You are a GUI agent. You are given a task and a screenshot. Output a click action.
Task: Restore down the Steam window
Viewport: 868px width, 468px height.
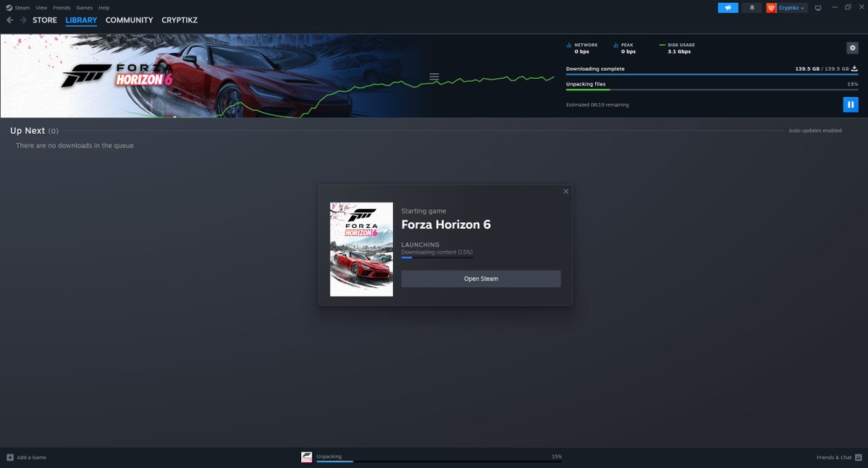(x=848, y=7)
